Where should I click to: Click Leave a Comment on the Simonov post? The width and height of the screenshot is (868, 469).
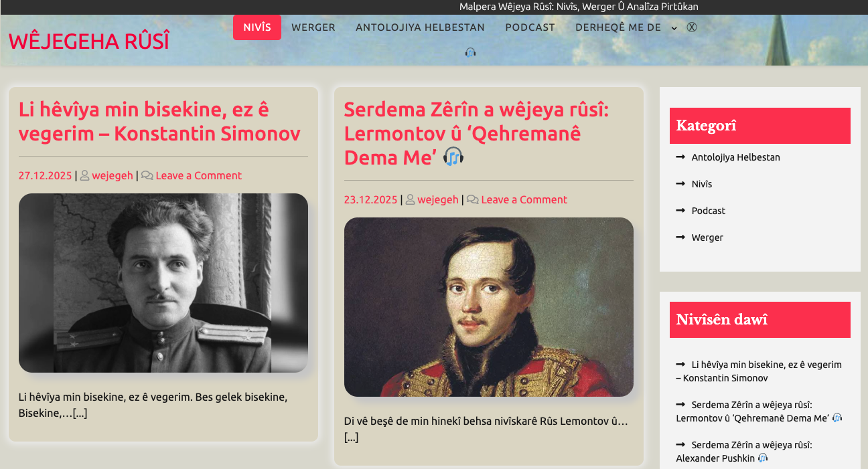click(x=199, y=175)
